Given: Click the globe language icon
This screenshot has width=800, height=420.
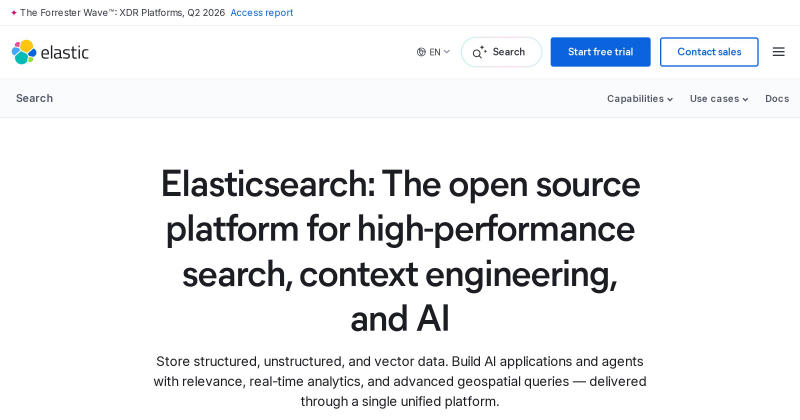Looking at the screenshot, I should 421,52.
